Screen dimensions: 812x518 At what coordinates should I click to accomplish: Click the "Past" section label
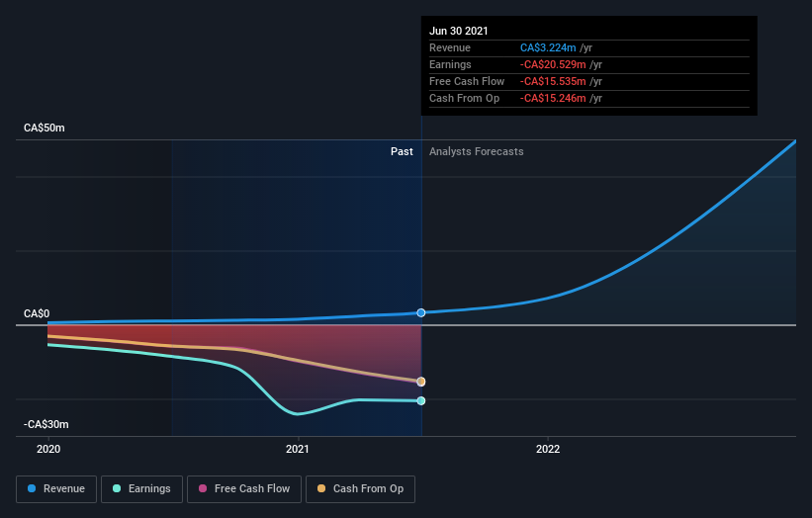[402, 151]
